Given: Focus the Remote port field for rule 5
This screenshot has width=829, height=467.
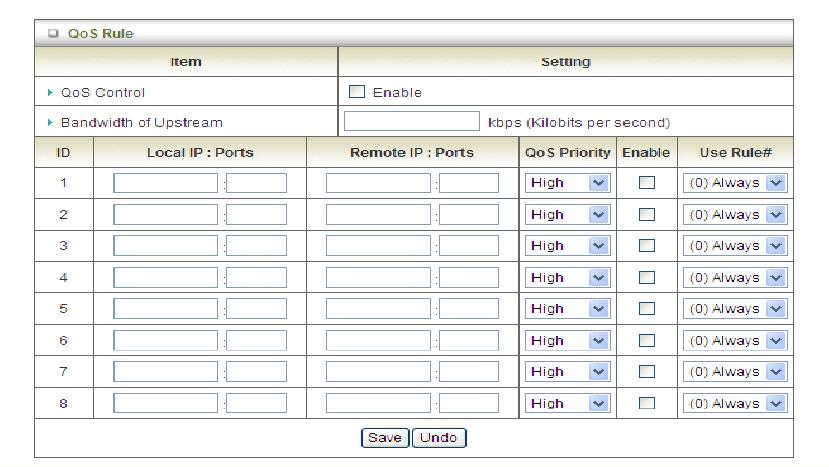Looking at the screenshot, I should [x=469, y=309].
